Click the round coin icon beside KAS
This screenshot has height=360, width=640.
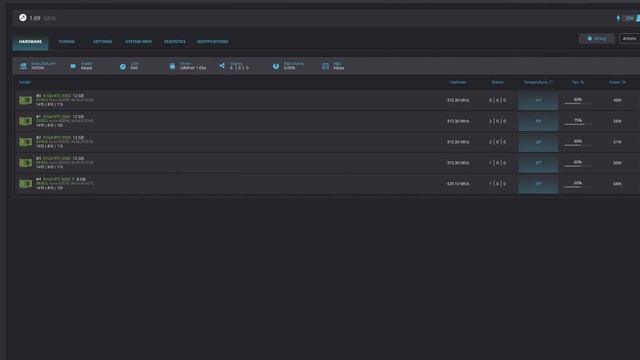point(123,66)
